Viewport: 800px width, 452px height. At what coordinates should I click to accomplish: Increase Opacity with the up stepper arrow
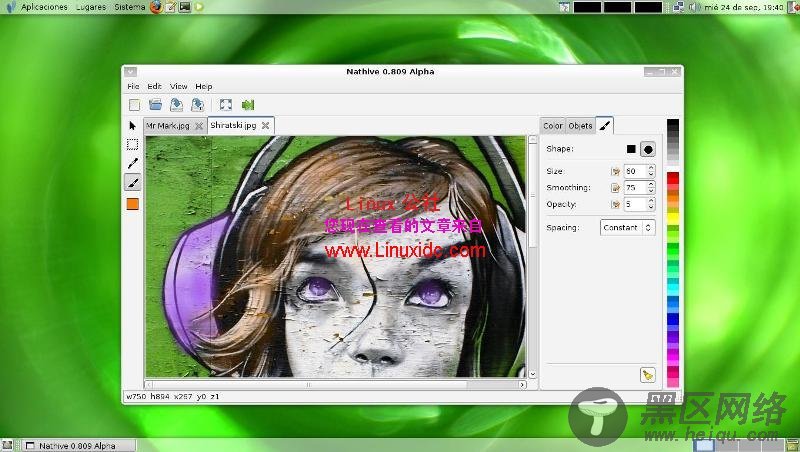(x=651, y=200)
